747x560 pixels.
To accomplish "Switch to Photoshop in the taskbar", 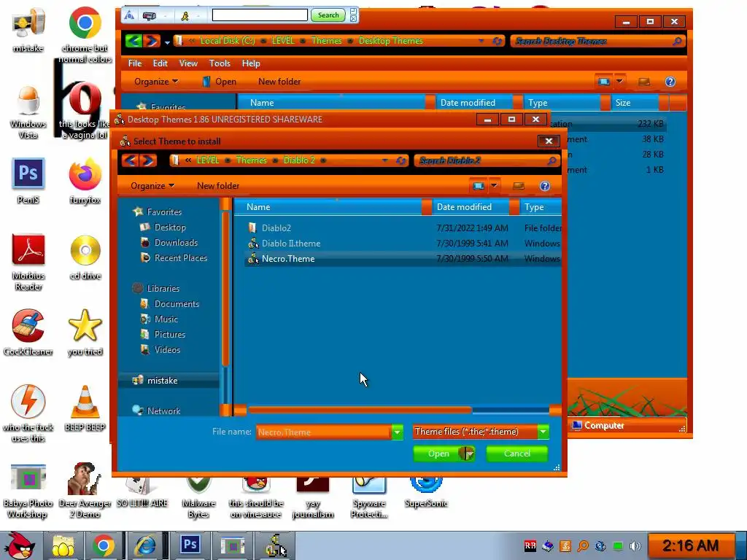I will pyautogui.click(x=190, y=545).
